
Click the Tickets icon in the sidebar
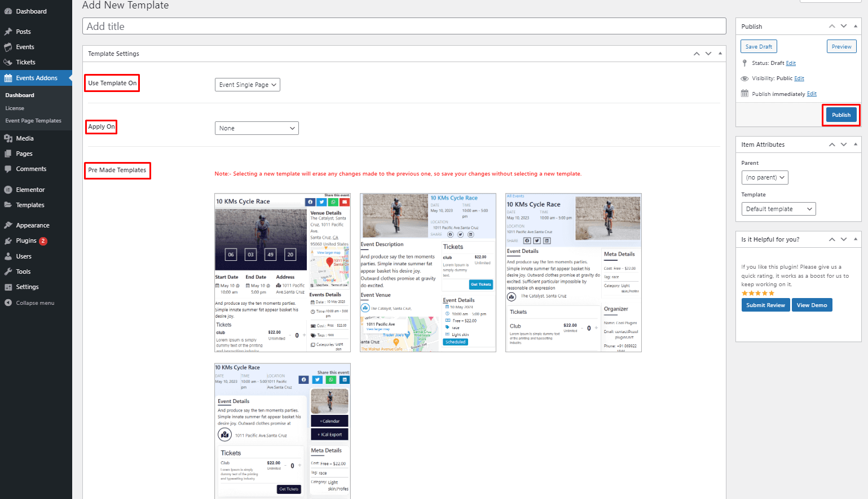pos(8,62)
